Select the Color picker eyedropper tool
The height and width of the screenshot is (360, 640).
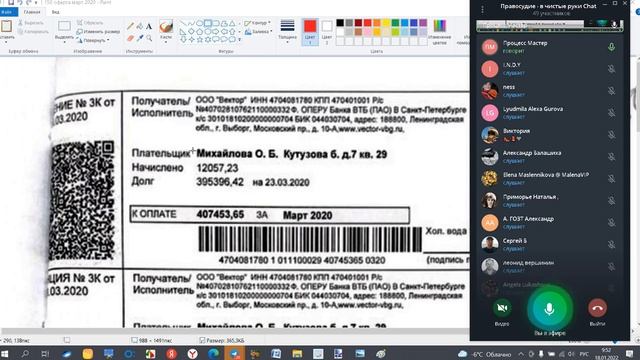click(140, 38)
